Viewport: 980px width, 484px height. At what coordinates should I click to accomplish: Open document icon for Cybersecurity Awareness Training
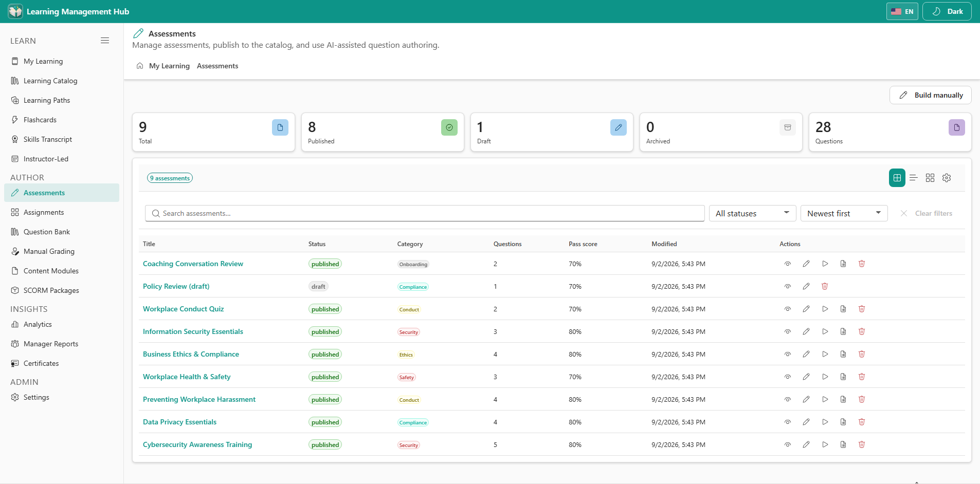843,444
